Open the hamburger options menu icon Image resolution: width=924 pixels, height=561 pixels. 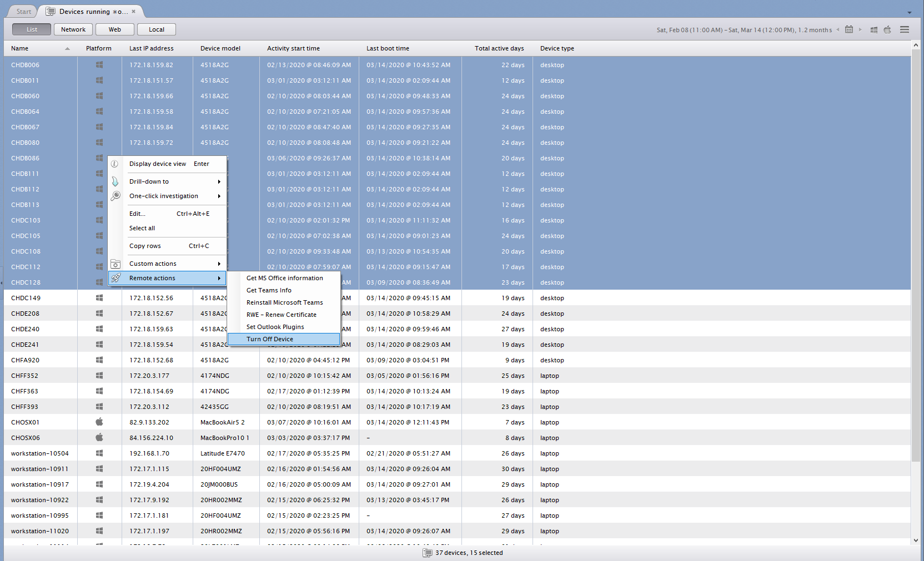[905, 29]
